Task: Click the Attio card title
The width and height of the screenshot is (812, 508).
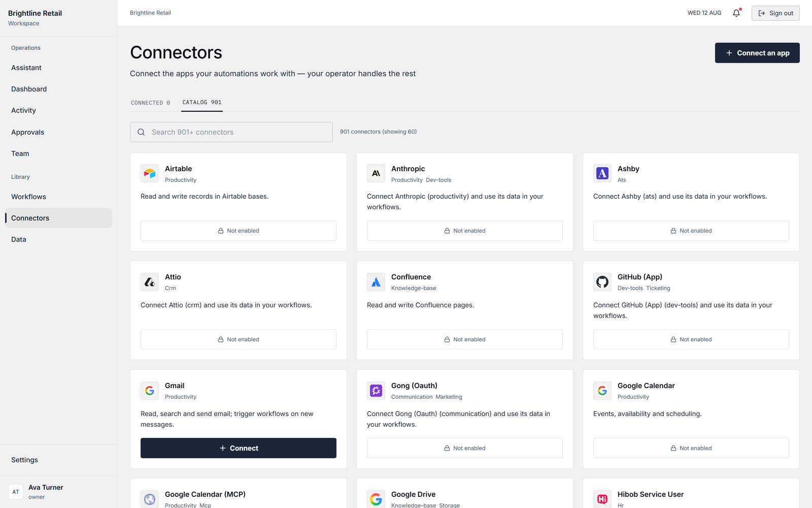Action: [173, 277]
